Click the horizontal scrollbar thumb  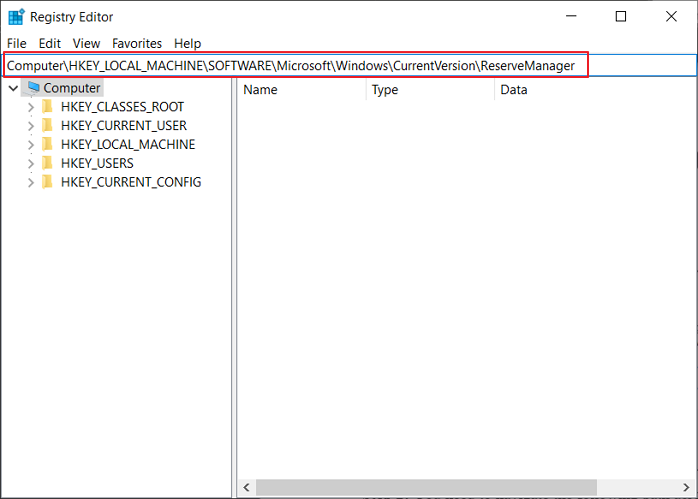coord(426,487)
